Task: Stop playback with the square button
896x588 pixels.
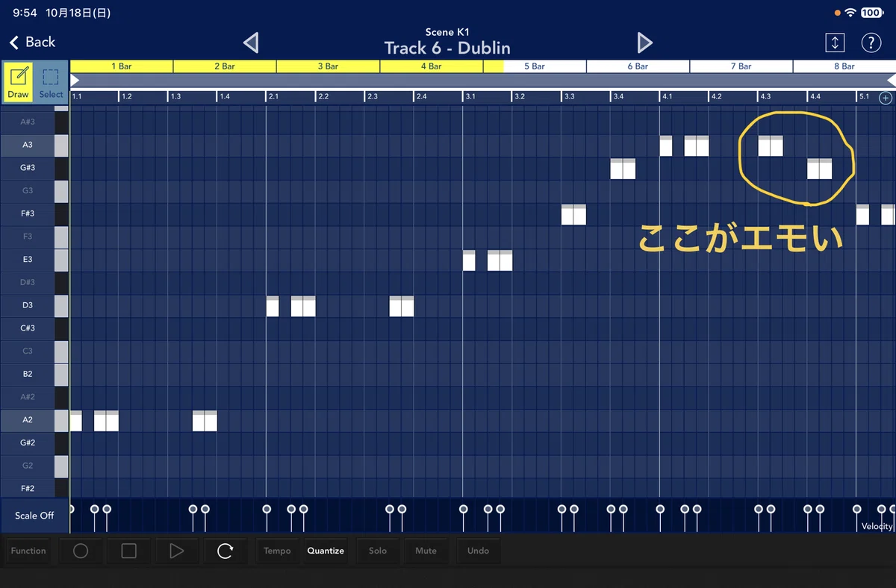Action: pyautogui.click(x=128, y=551)
